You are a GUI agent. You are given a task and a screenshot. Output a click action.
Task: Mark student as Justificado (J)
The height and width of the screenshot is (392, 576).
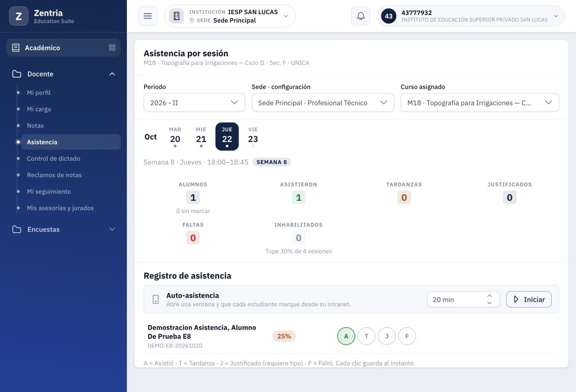click(386, 336)
